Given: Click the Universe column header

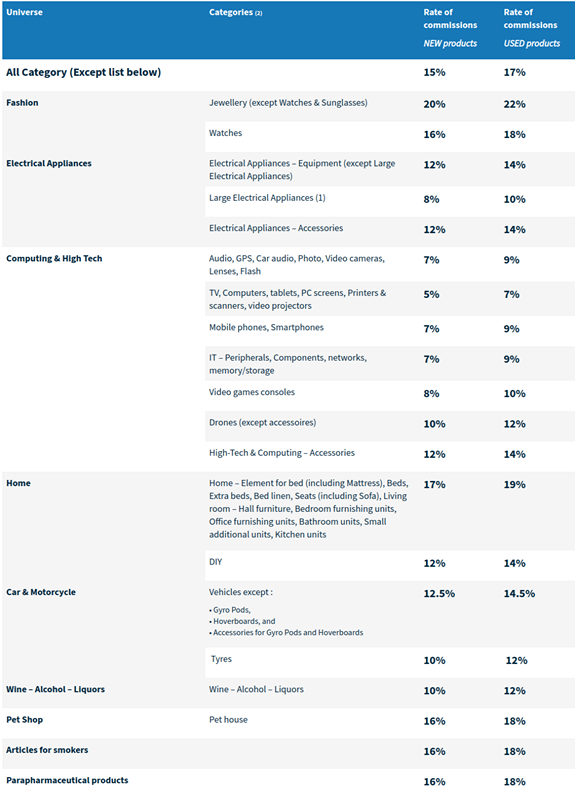Looking at the screenshot, I should 24,12.
